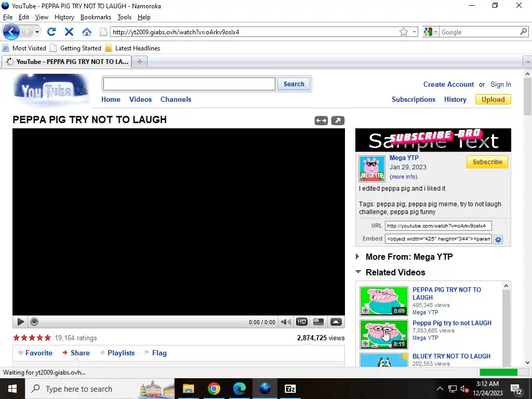Click the Mega YTP channel avatar
Viewport: 532px width, 399px height.
point(372,169)
